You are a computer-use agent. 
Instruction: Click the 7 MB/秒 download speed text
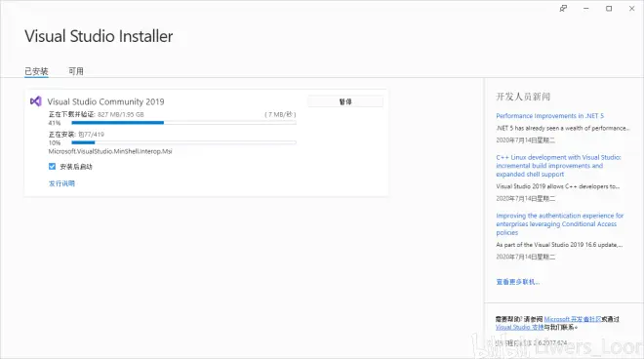point(280,114)
